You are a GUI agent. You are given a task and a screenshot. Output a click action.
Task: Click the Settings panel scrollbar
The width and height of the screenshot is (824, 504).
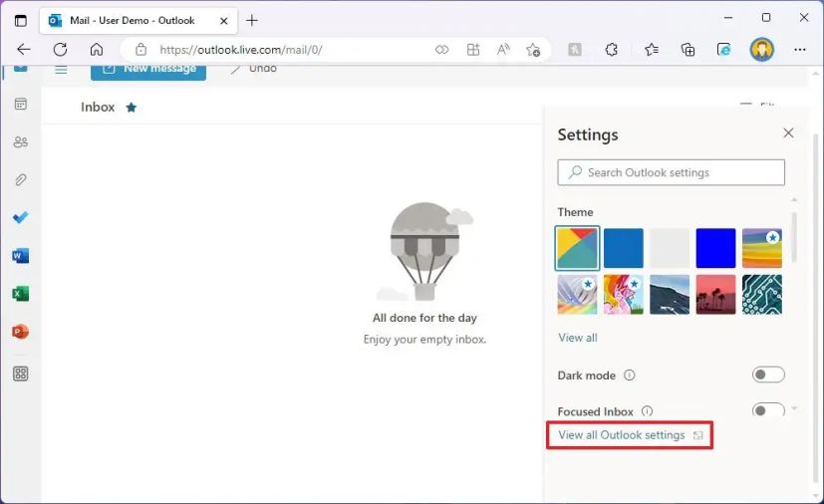[x=794, y=237]
